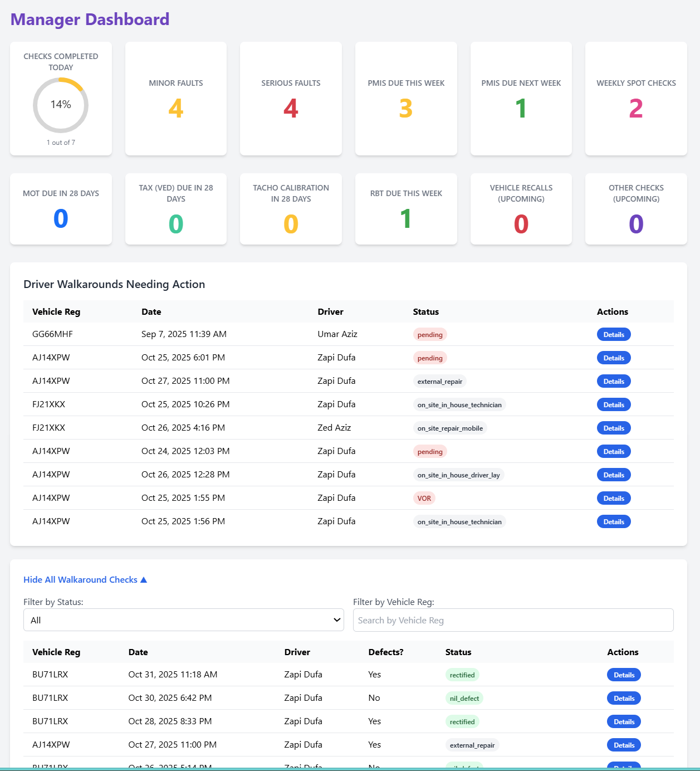Open the MOT Due in 28 Days card

pyautogui.click(x=61, y=209)
